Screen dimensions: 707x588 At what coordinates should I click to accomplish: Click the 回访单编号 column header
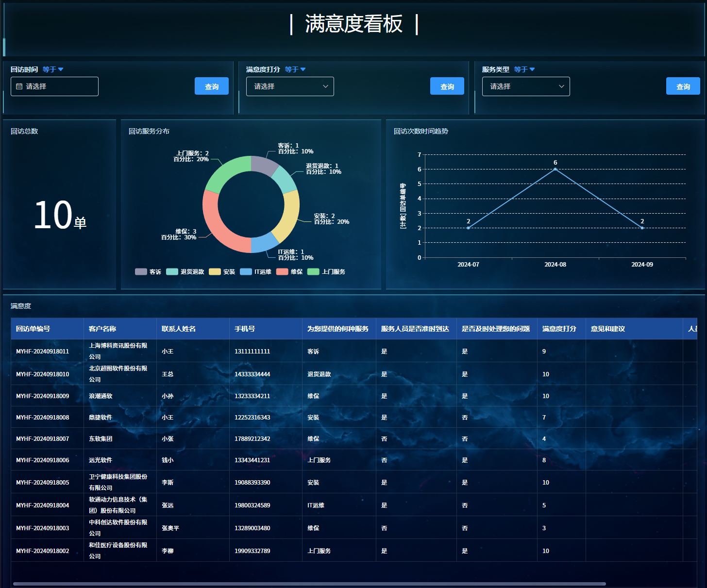pos(33,329)
